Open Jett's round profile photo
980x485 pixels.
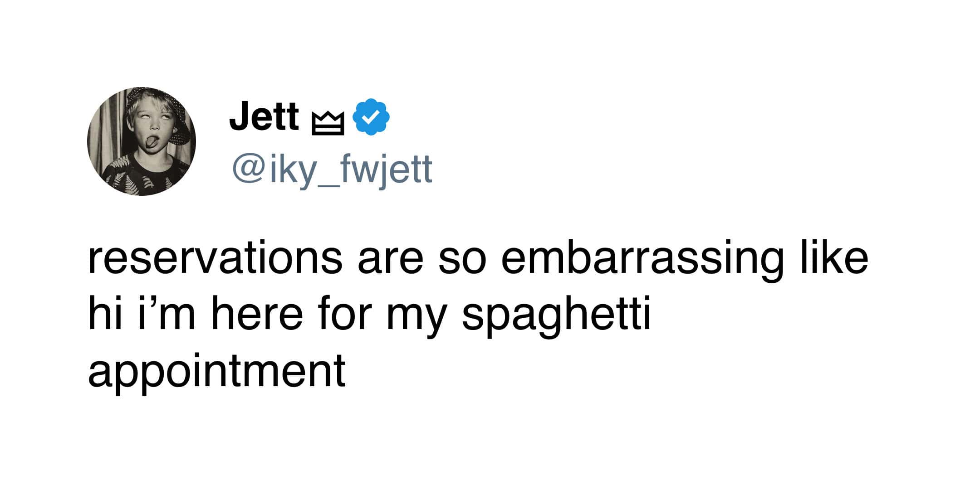pyautogui.click(x=142, y=141)
